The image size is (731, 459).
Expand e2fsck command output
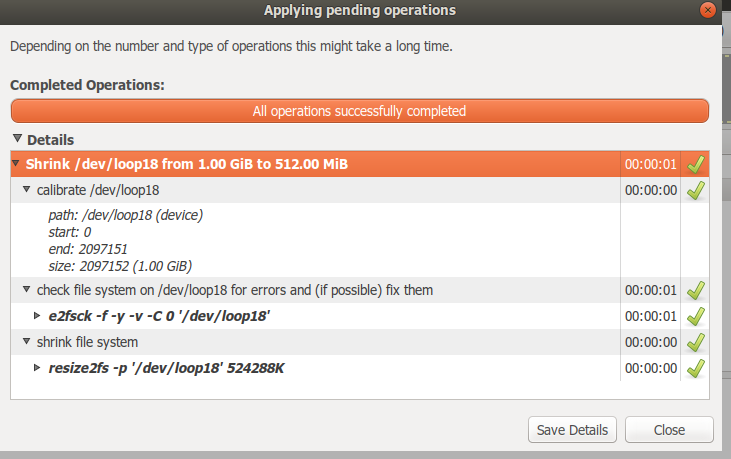[37, 315]
